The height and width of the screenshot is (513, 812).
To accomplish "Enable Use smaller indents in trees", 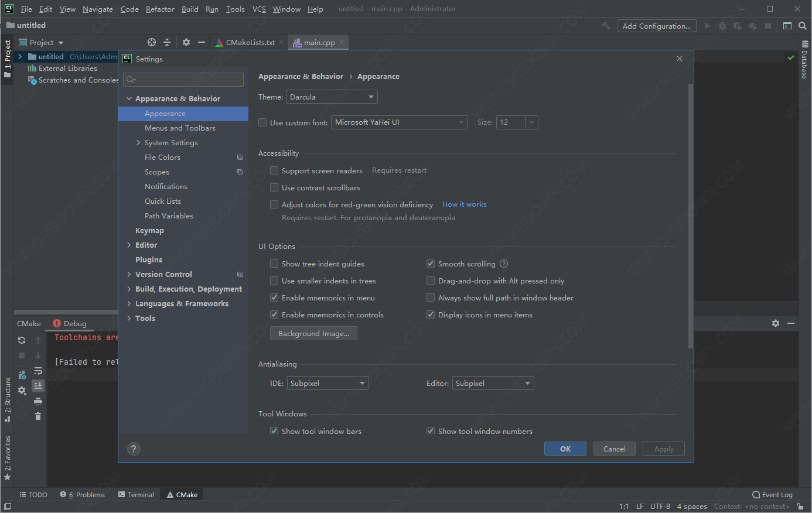I will (274, 281).
